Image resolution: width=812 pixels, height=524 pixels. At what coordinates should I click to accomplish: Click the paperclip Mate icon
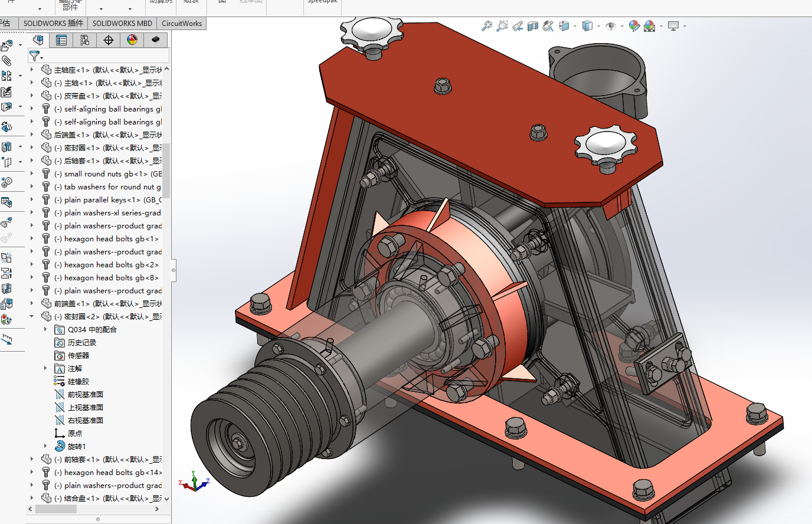pyautogui.click(x=6, y=61)
